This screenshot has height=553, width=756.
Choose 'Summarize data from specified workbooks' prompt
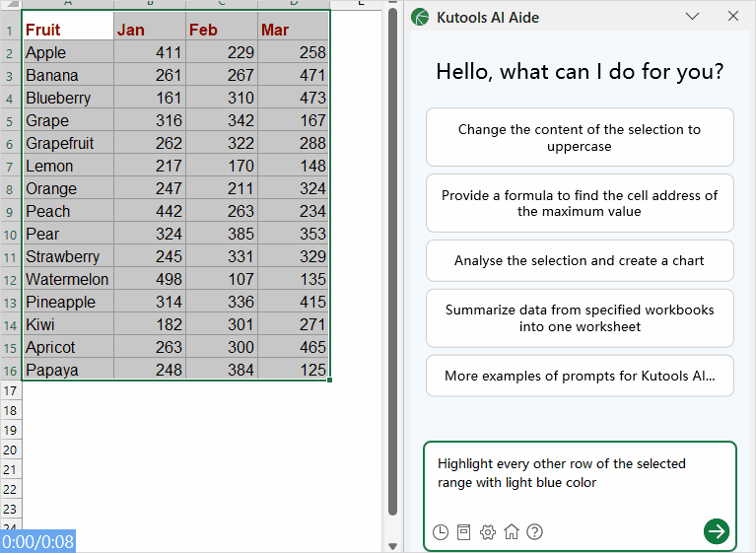[580, 318]
